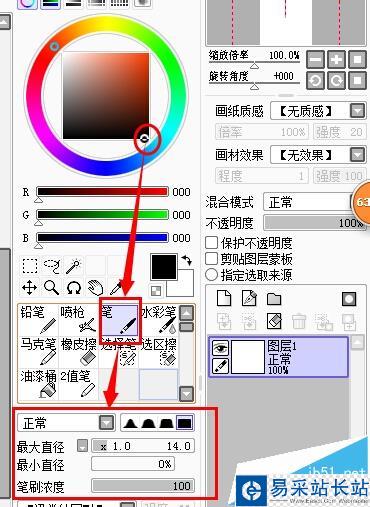
Task: Choose the 选择笔 selection pen
Action: [119, 352]
